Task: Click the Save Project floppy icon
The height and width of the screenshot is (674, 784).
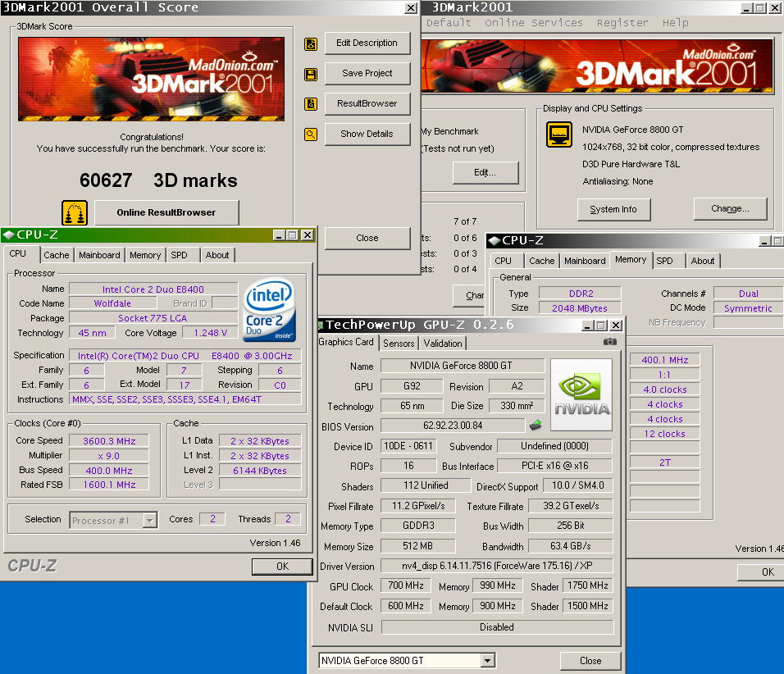Action: click(311, 75)
